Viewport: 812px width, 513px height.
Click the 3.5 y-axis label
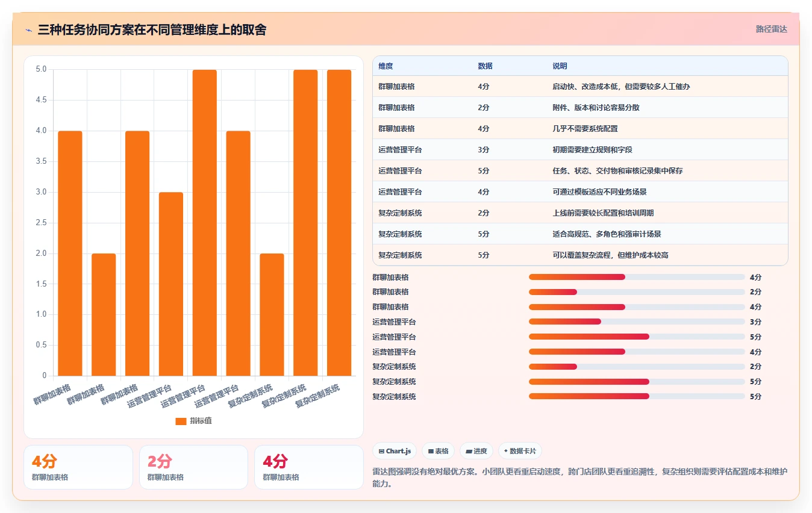click(41, 161)
